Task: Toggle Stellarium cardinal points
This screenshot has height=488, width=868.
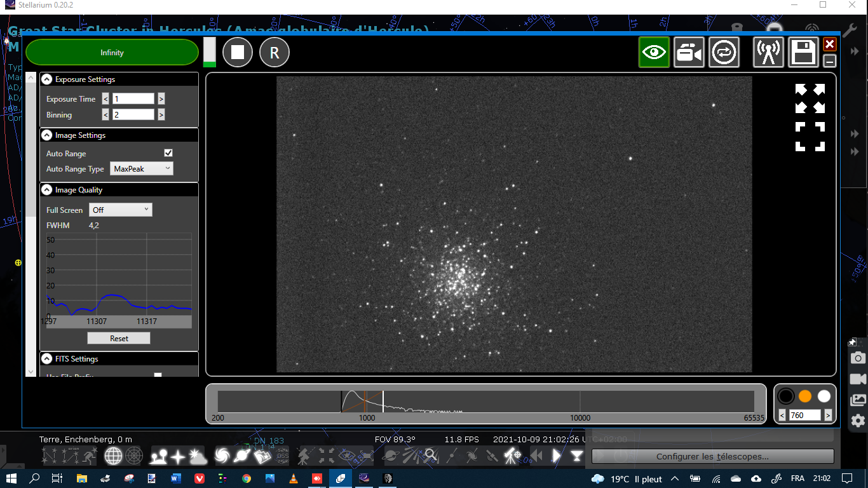Action: (178, 456)
